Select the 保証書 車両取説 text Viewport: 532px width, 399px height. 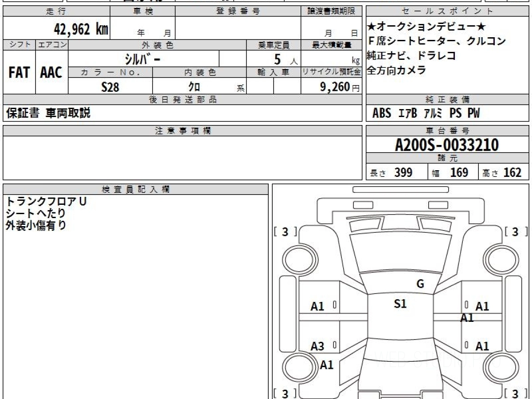[x=48, y=113]
